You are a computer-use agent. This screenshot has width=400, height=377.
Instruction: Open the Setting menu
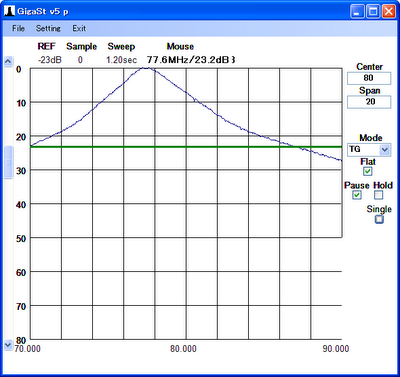point(48,28)
